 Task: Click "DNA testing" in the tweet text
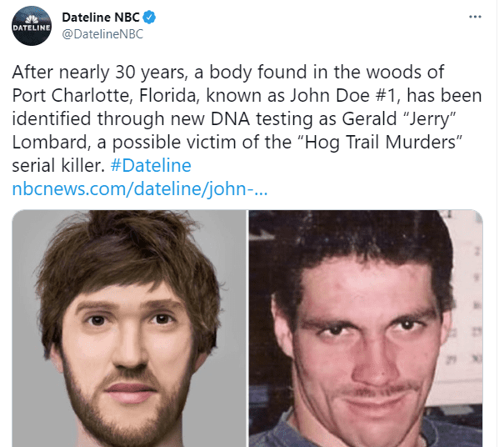(262, 118)
